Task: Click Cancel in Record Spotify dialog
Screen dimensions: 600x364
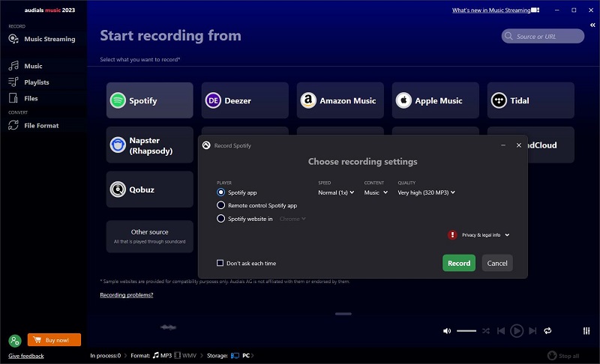Action: pos(497,263)
